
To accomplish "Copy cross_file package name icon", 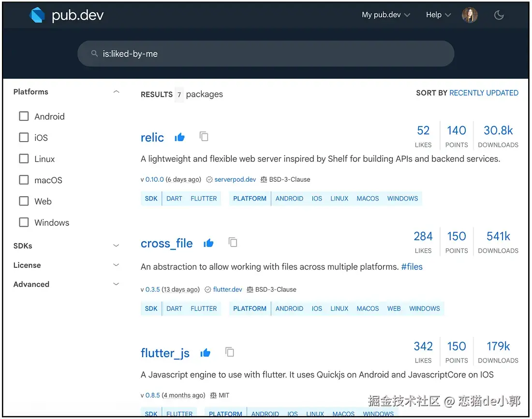I will 233,243.
